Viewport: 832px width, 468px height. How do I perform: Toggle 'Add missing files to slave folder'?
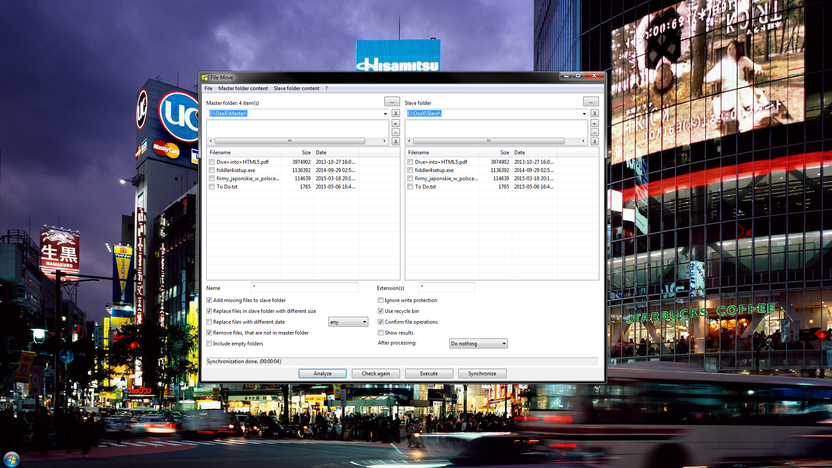pos(209,300)
